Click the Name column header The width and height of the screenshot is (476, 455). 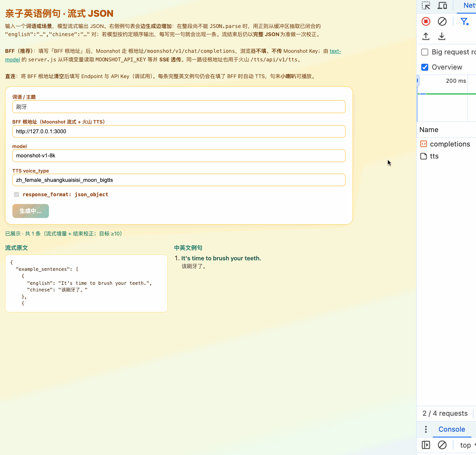click(446, 130)
